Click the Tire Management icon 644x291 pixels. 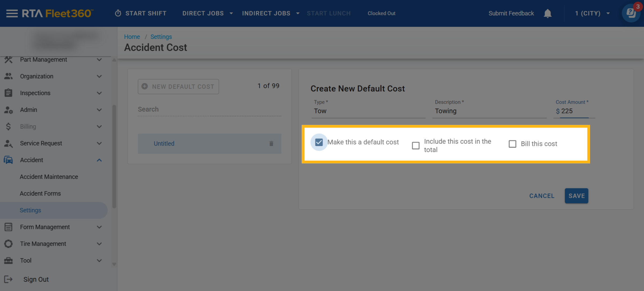[x=8, y=244]
